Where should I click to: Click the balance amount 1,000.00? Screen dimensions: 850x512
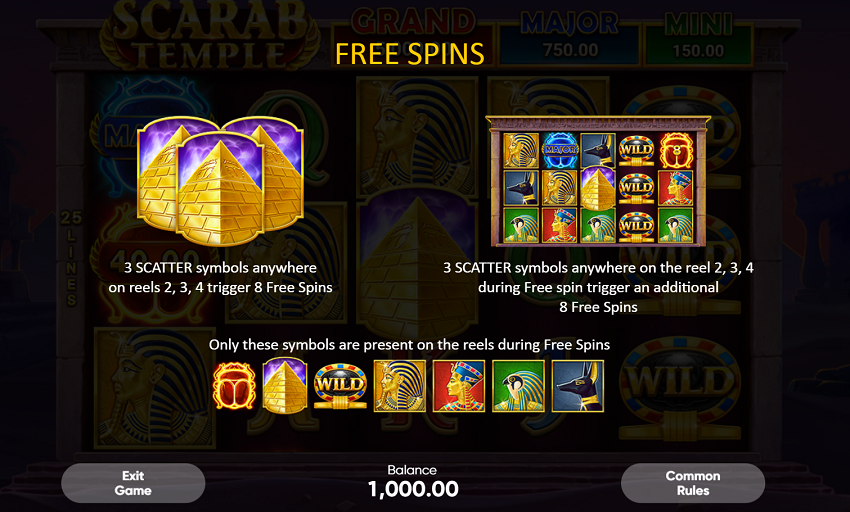pos(413,489)
